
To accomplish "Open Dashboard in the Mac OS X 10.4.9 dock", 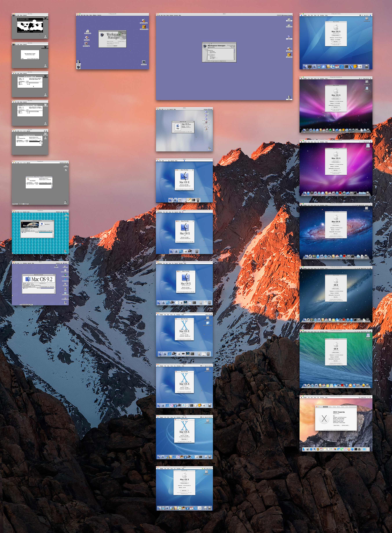I will click(310, 67).
